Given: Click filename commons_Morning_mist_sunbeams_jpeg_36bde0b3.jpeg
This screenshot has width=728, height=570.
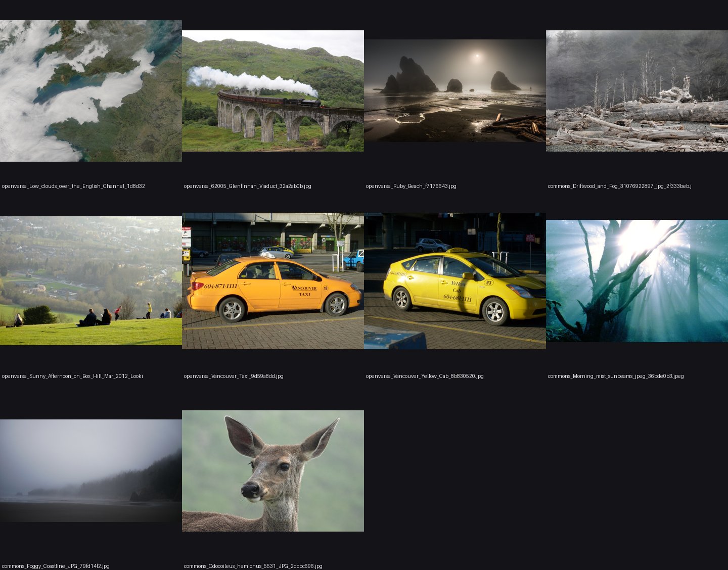Looking at the screenshot, I should click(616, 376).
